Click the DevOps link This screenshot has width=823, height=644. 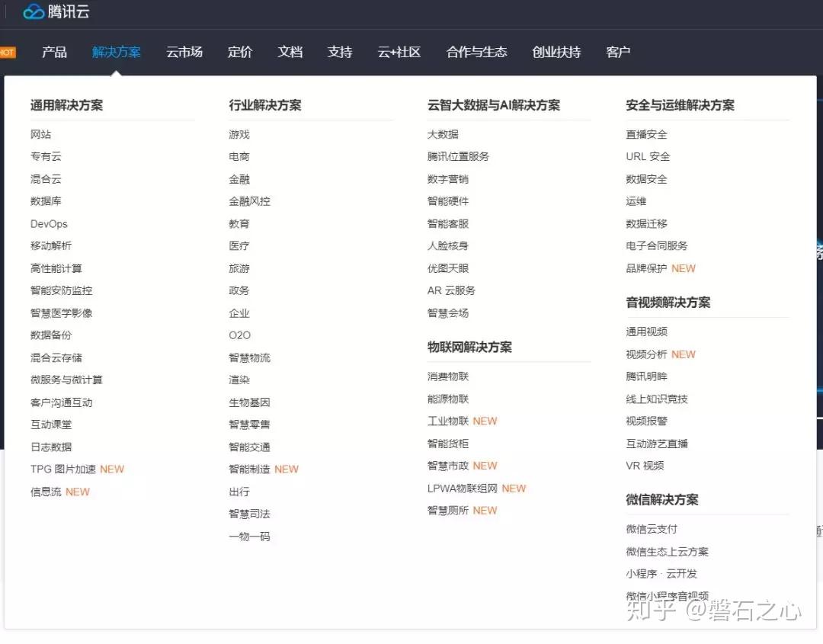click(49, 223)
